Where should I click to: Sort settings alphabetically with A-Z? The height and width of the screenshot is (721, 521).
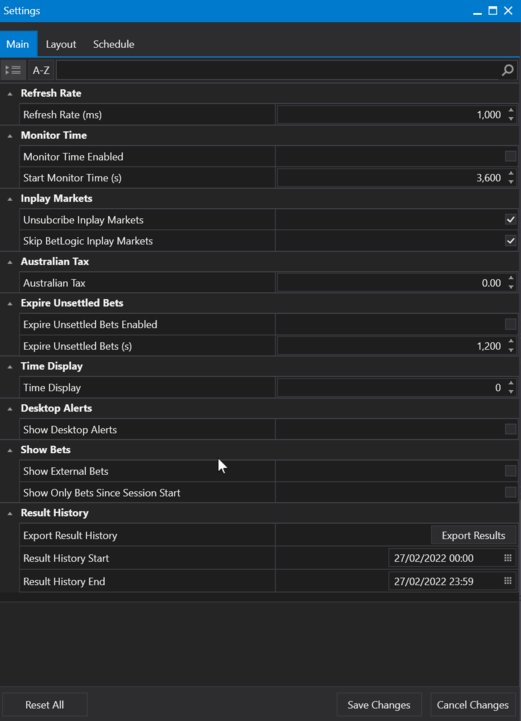[41, 70]
